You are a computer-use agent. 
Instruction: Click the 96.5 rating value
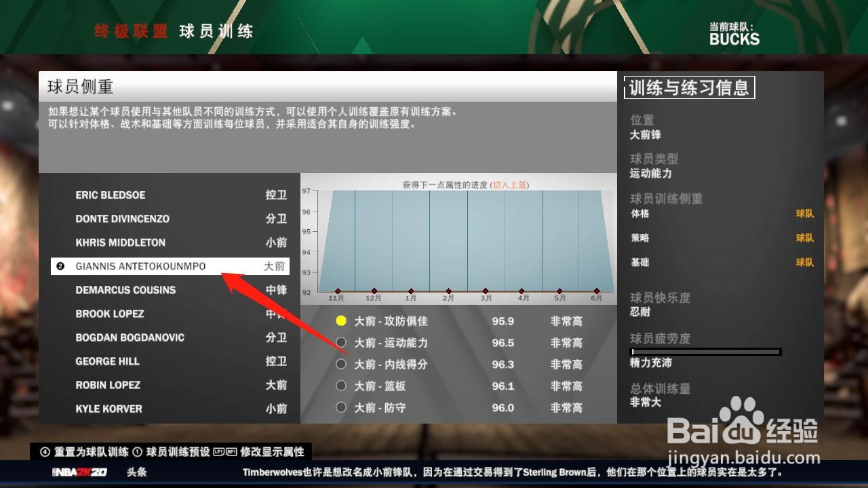pyautogui.click(x=503, y=343)
